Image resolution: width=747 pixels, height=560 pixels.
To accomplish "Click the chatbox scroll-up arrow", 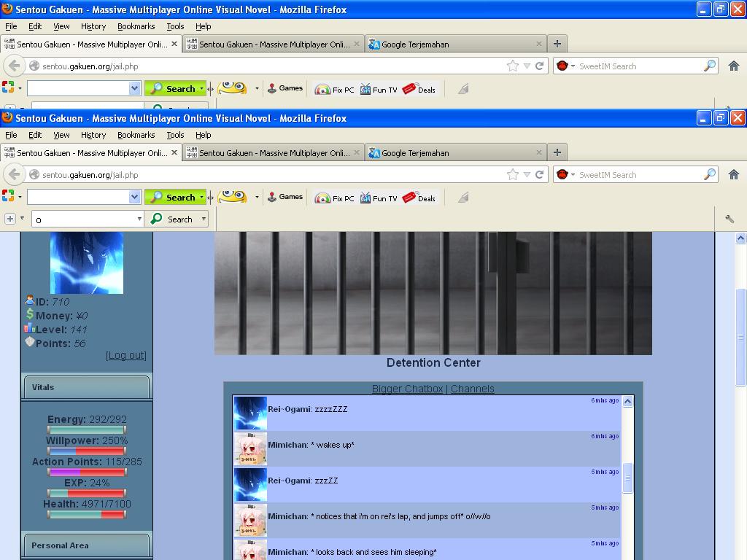I will tap(627, 402).
